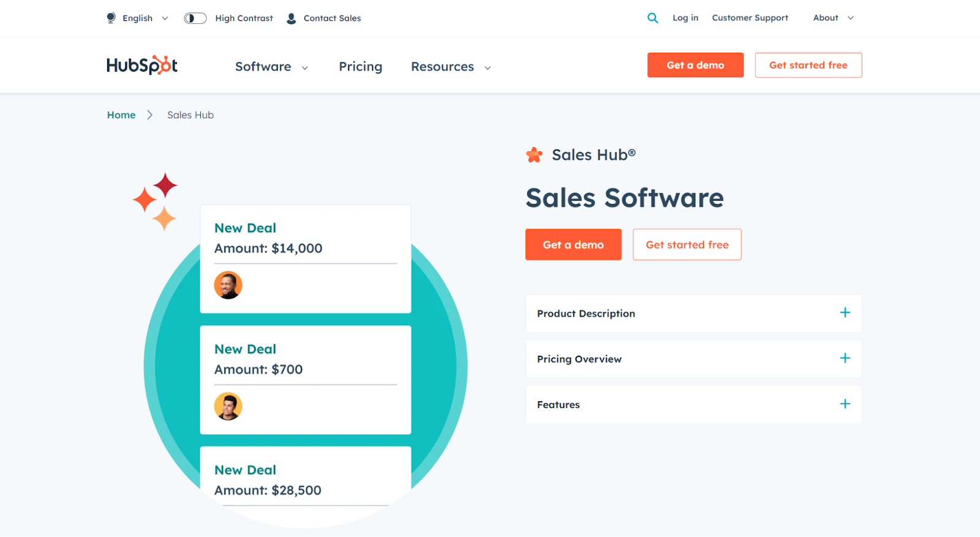The image size is (980, 537).
Task: Click the avatar on the $14,000 deal card
Action: (228, 285)
